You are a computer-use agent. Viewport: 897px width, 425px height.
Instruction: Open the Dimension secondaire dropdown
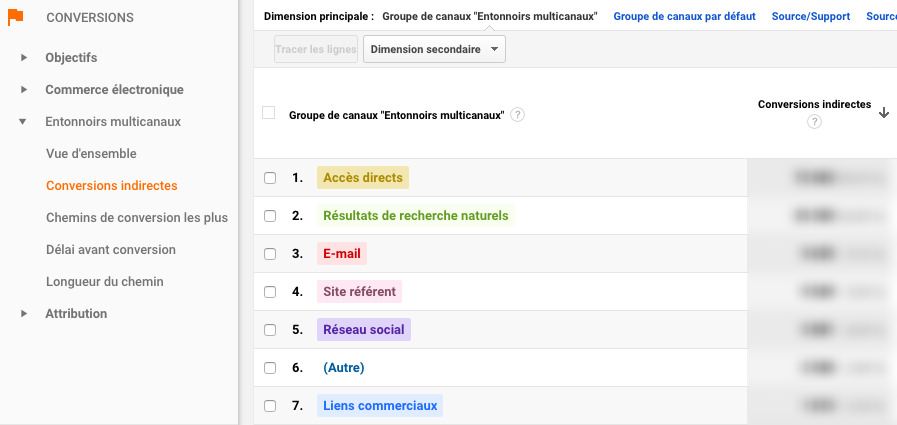[x=434, y=49]
